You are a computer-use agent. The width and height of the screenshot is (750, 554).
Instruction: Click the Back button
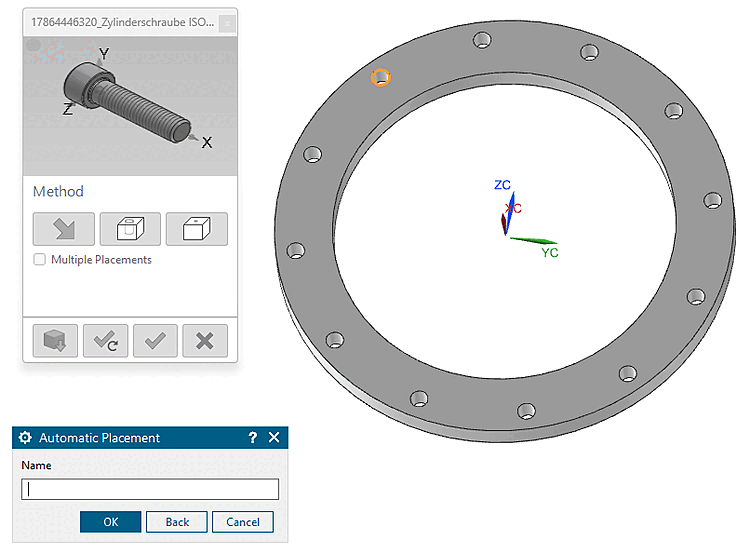coord(177,521)
